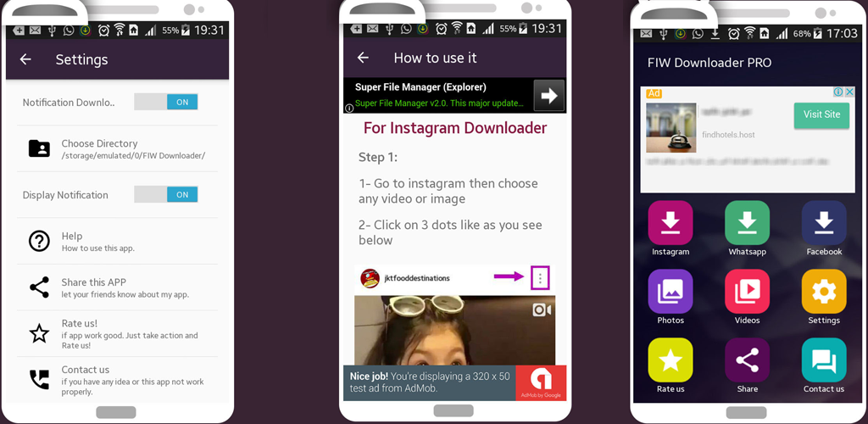Tap the 'Nice job!' AdMob test banner text
Screen dimensions: 868x424
(430, 382)
